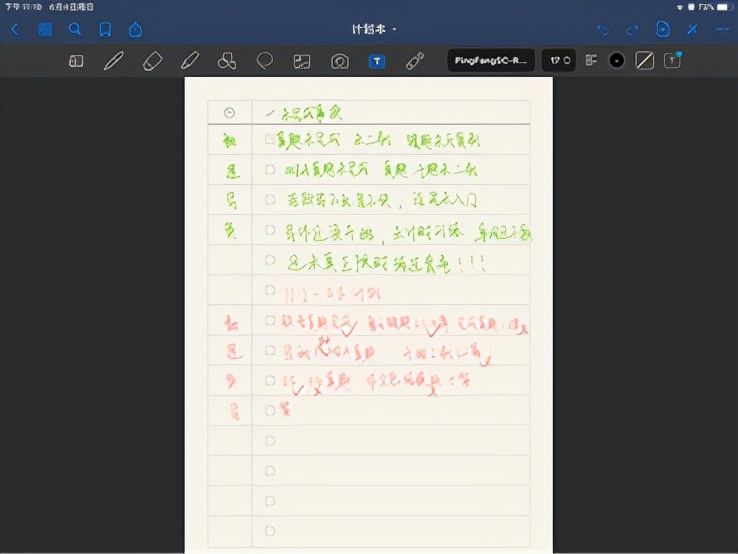Go back using the left chevron
738x554 pixels.
coord(15,30)
